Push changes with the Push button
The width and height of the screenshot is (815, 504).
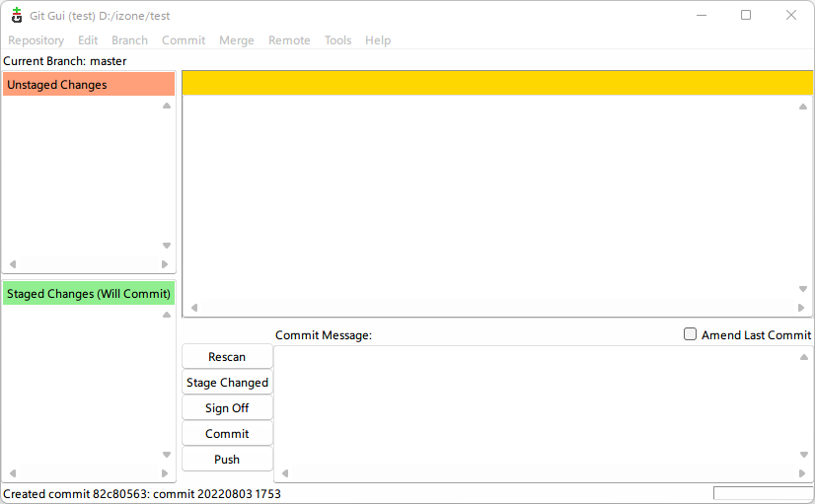(227, 460)
